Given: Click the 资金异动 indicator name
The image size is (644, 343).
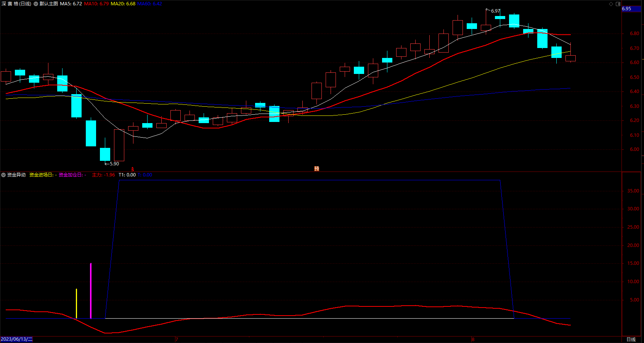Looking at the screenshot, I should coord(16,175).
